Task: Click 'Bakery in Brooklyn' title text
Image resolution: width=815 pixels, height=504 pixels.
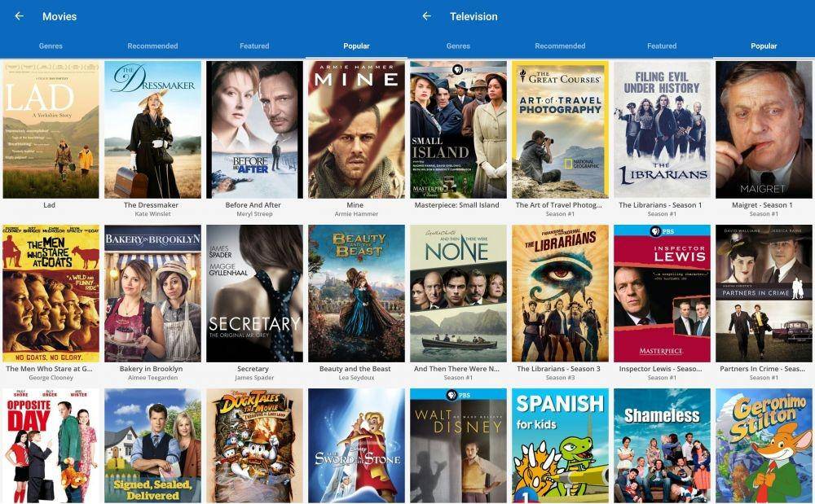Action: 152,369
